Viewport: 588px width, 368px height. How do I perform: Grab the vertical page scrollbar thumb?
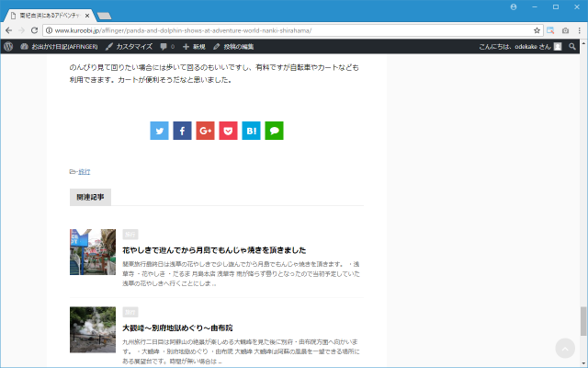583,321
